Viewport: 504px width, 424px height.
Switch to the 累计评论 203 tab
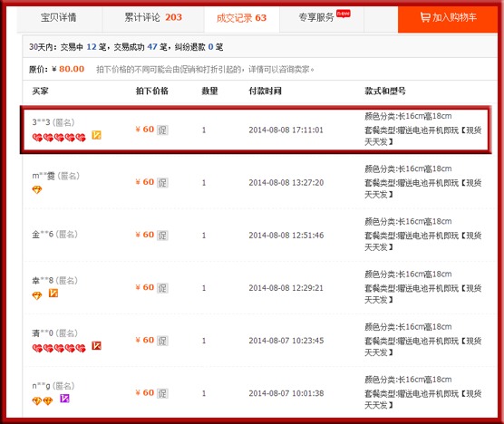tap(153, 17)
